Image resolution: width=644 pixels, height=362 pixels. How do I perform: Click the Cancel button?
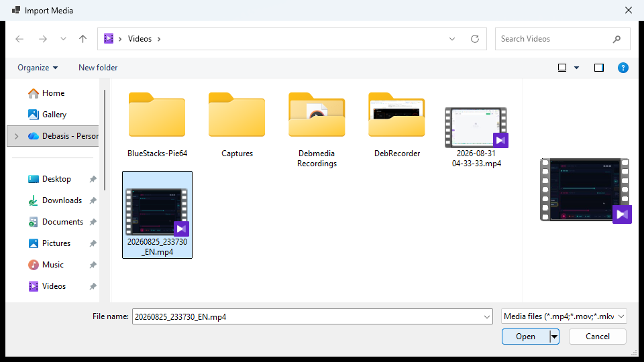598,337
